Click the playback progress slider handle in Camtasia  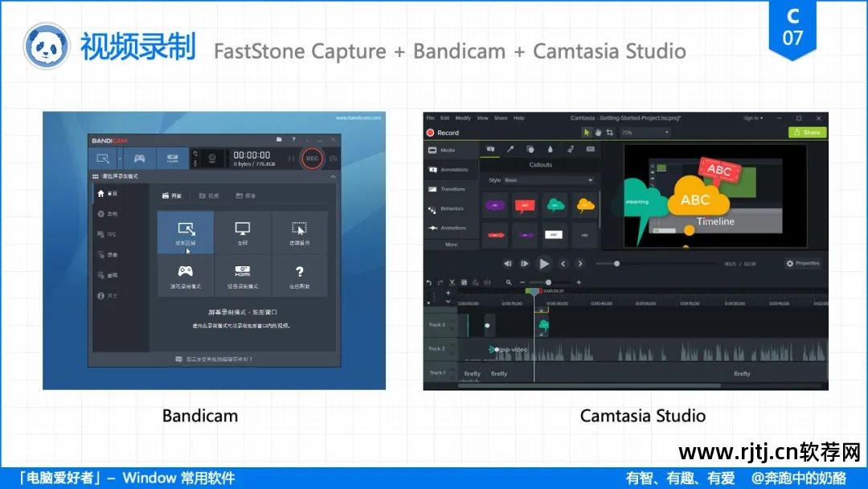[616, 264]
